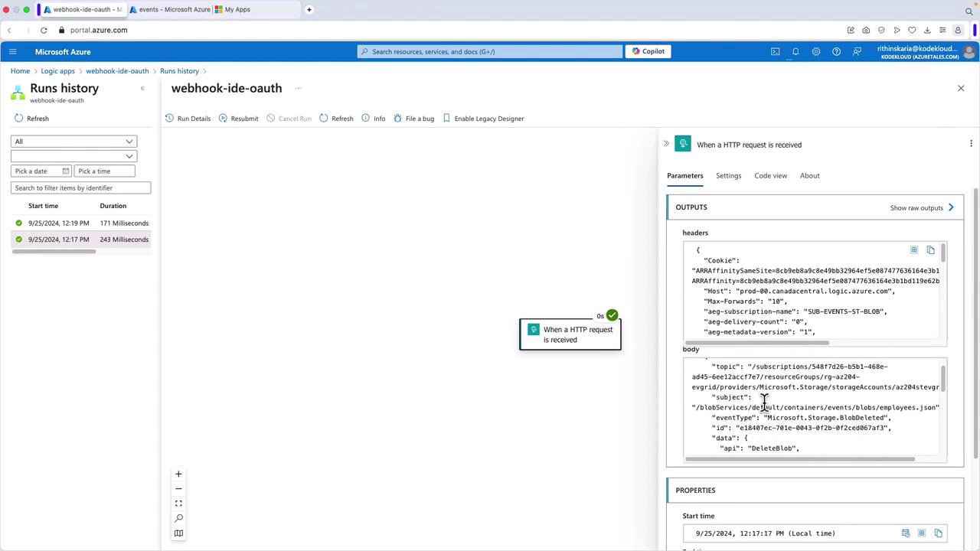Click the search magnifier on canvas controls
Screen dimensions: 980x551
tap(178, 518)
